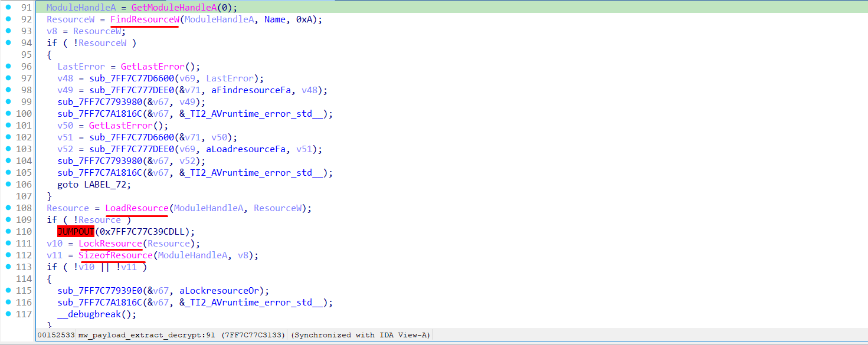The image size is (868, 345).
Task: Click the SizeofResource function call
Action: coord(116,255)
